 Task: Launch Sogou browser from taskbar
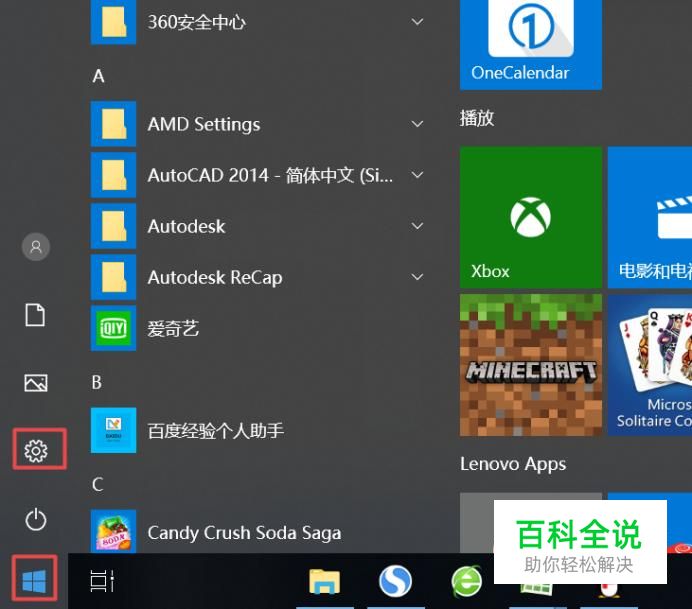pyautogui.click(x=395, y=581)
